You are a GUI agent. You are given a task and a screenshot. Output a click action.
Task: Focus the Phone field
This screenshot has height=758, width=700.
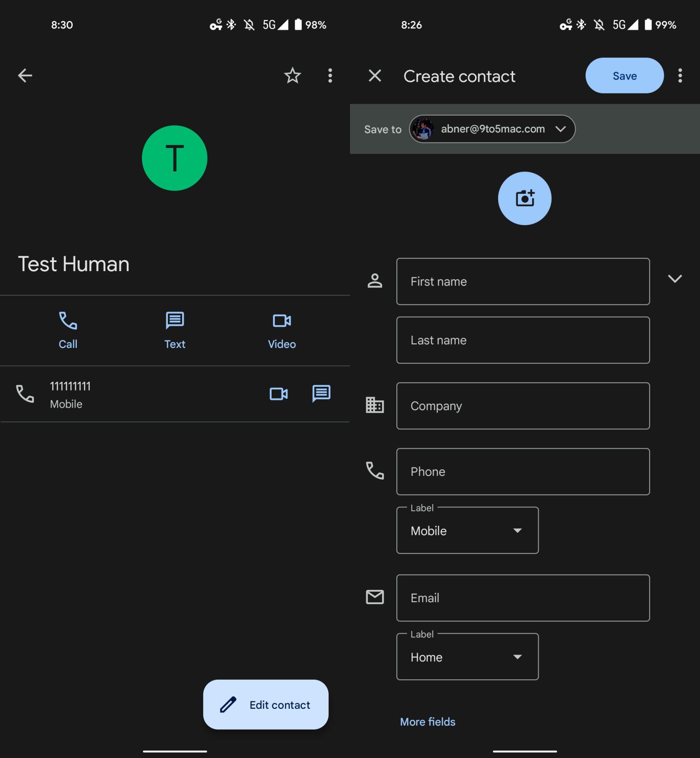pos(523,471)
